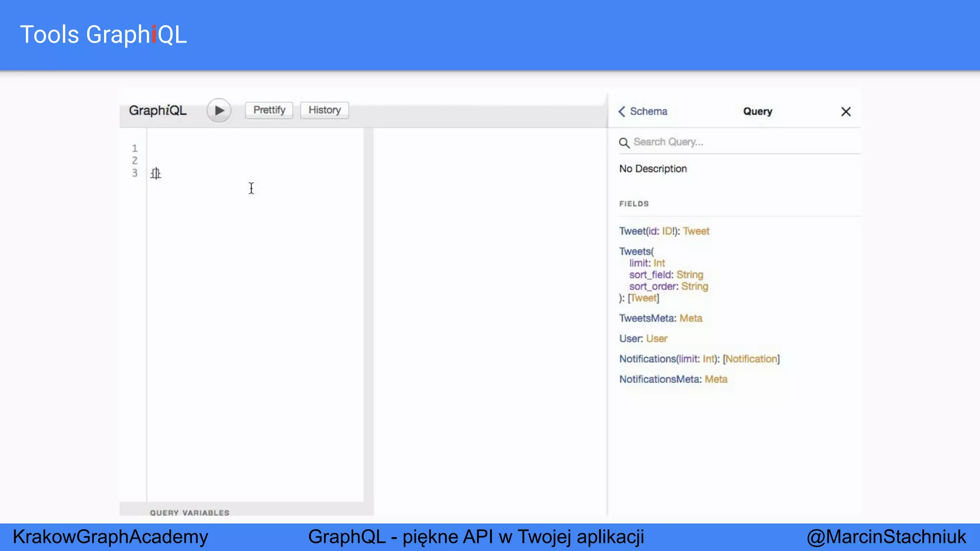The image size is (980, 551).
Task: Click the Prettify button
Action: click(x=269, y=110)
